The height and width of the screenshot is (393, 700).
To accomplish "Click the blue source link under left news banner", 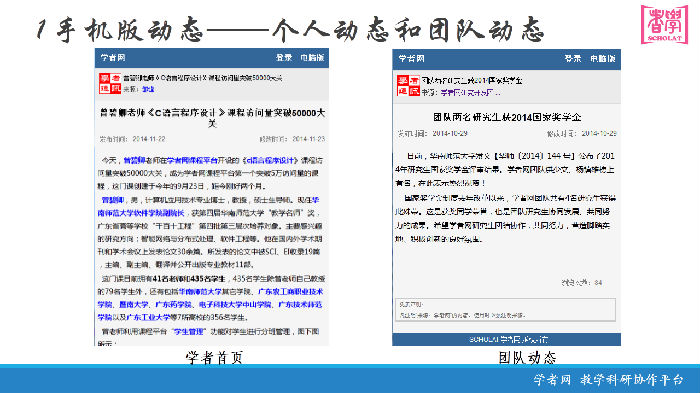I will point(148,89).
